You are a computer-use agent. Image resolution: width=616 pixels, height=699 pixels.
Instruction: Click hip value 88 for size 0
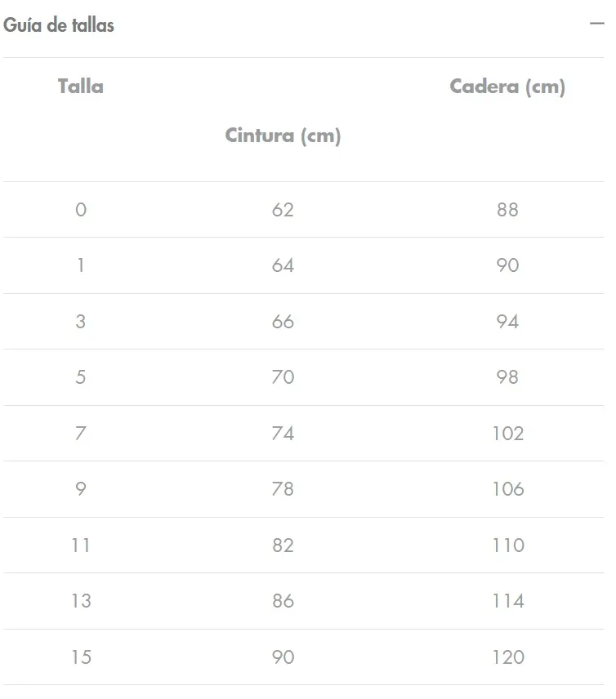[x=507, y=210]
